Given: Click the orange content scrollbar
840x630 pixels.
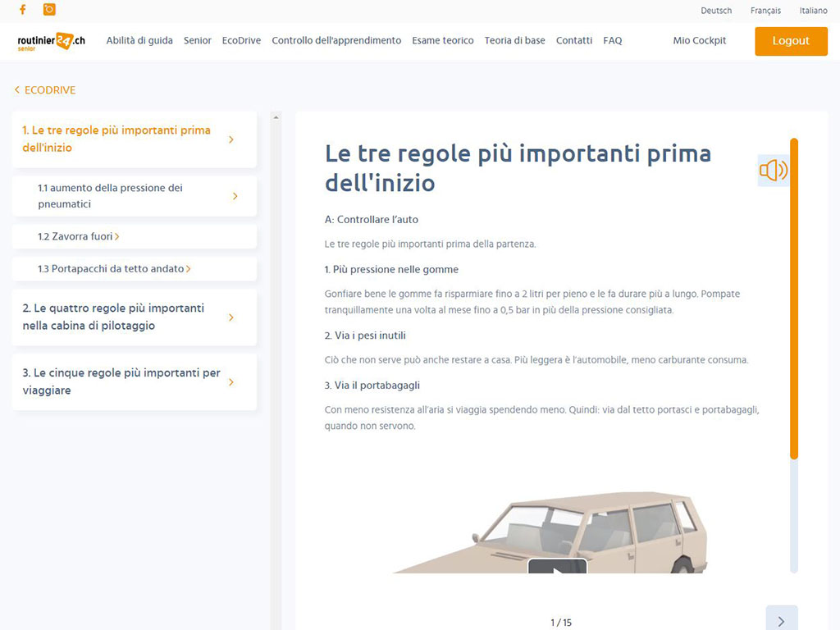Looking at the screenshot, I should (x=793, y=295).
